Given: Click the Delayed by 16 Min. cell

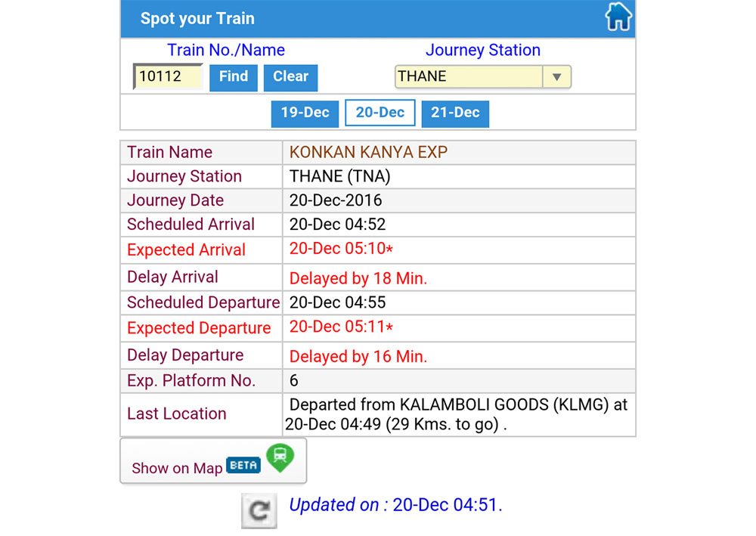Looking at the screenshot, I should (x=358, y=356).
